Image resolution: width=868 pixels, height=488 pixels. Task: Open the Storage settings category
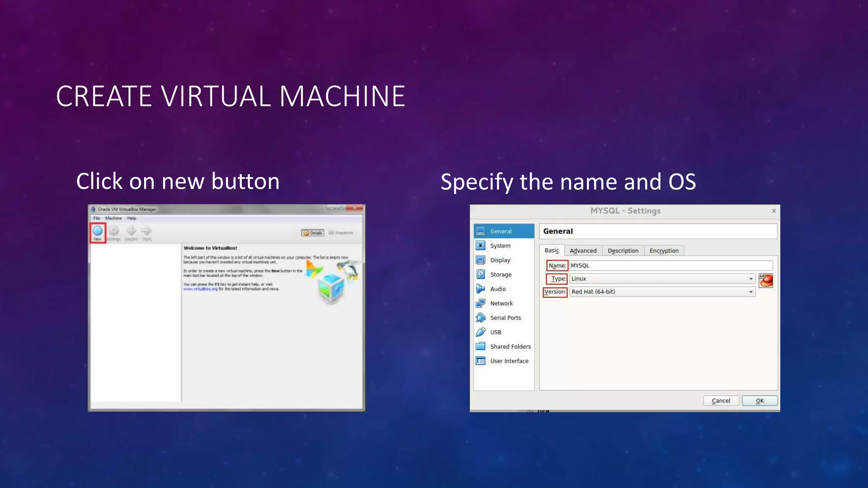(504, 274)
